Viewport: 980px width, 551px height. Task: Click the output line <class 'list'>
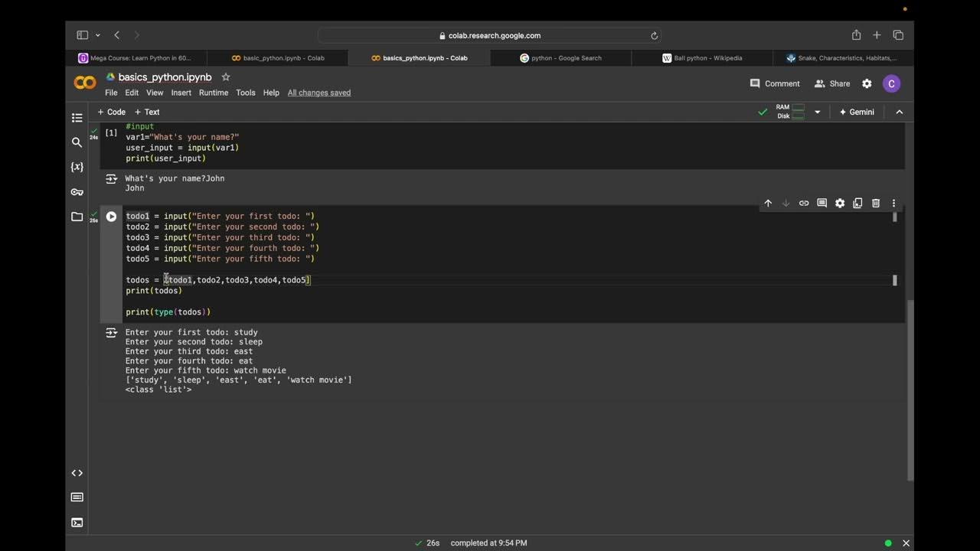[x=158, y=390]
